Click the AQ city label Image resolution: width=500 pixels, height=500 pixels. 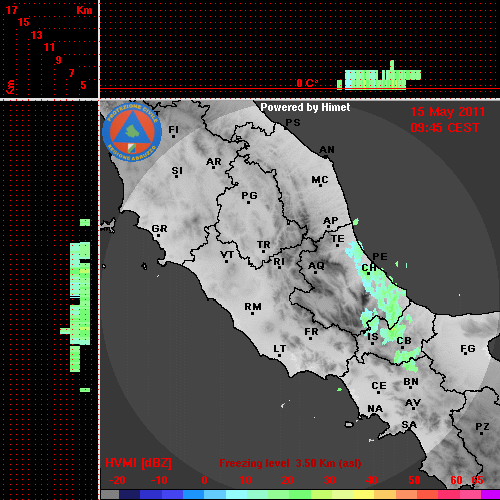(x=316, y=265)
